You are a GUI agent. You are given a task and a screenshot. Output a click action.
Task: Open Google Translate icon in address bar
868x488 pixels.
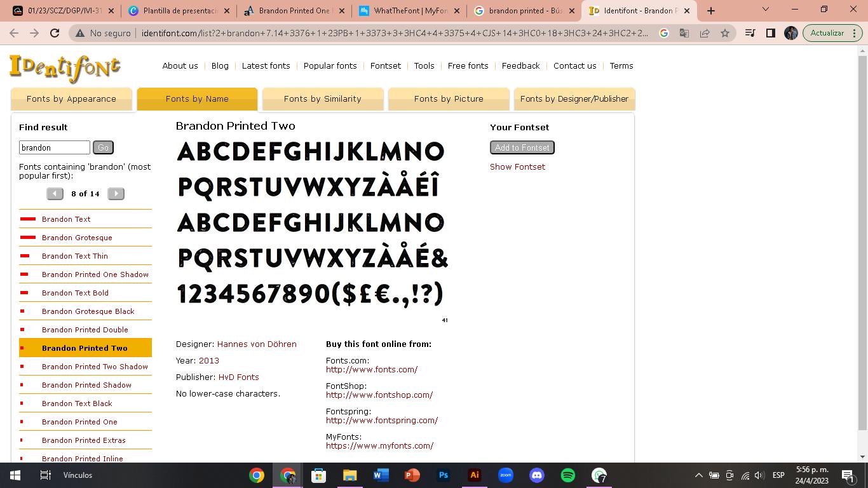[x=684, y=33]
